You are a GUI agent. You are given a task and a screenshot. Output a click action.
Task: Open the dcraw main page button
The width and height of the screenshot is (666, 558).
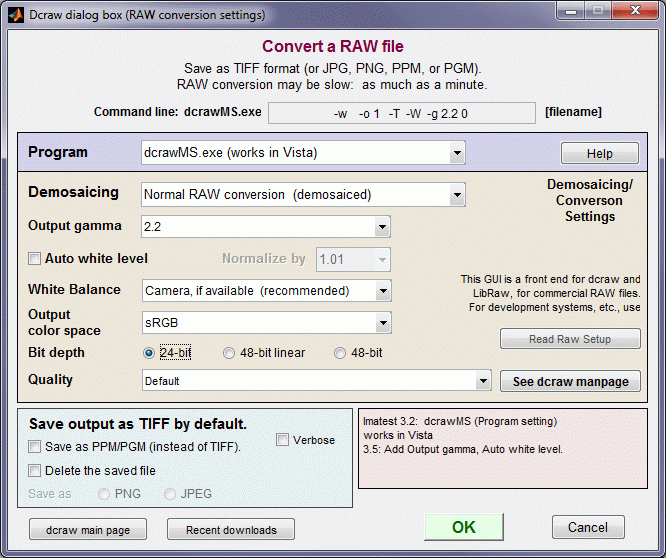(x=88, y=530)
